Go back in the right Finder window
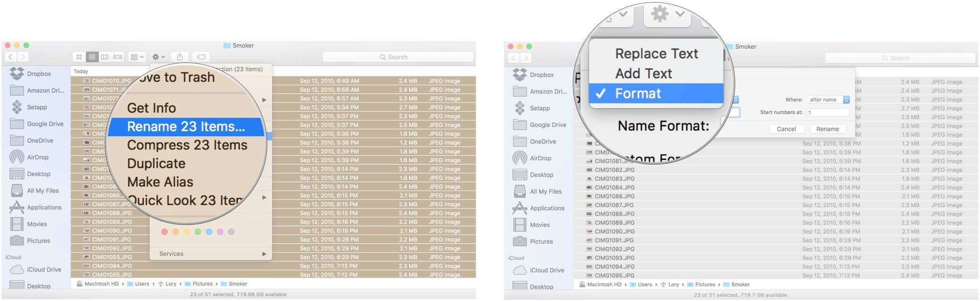Viewport: 980px width, 301px height. (x=514, y=58)
